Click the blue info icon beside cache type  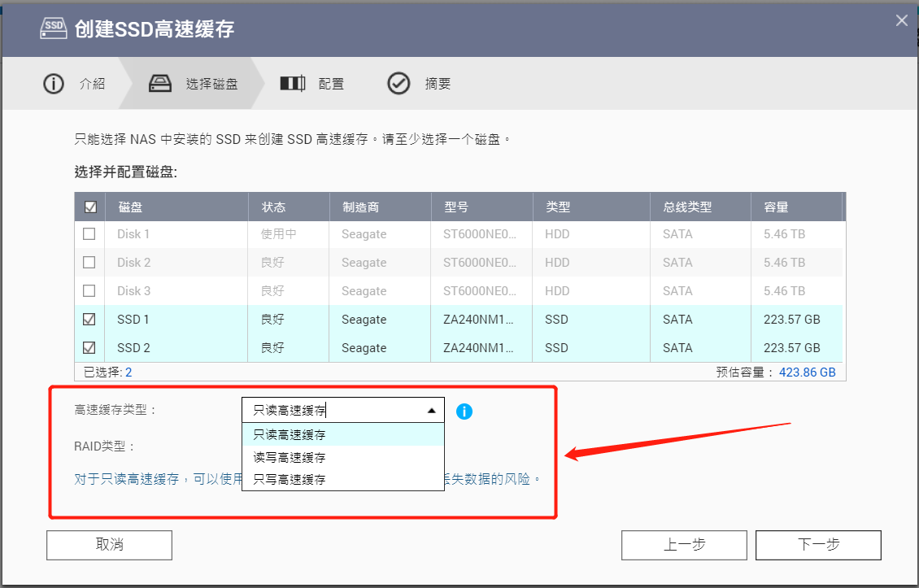[464, 412]
